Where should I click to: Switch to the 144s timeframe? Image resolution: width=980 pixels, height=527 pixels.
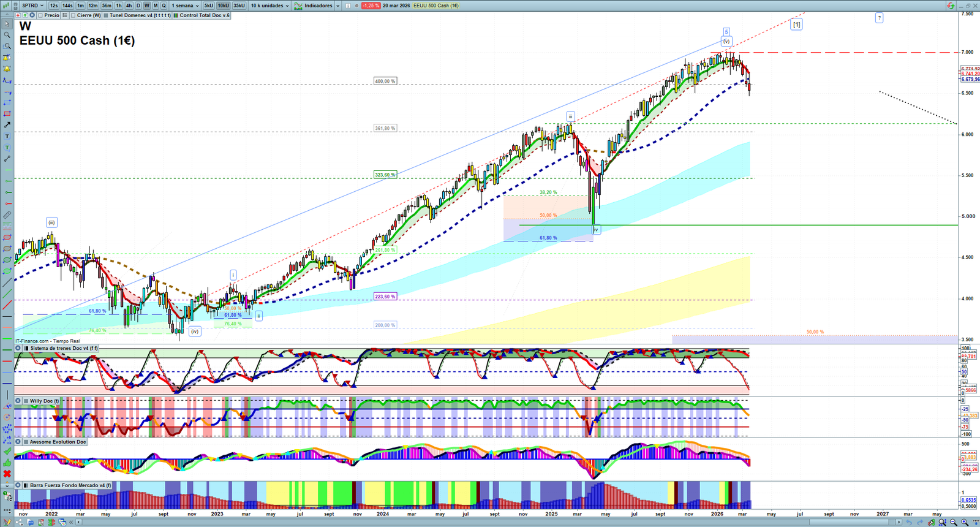[x=67, y=6]
